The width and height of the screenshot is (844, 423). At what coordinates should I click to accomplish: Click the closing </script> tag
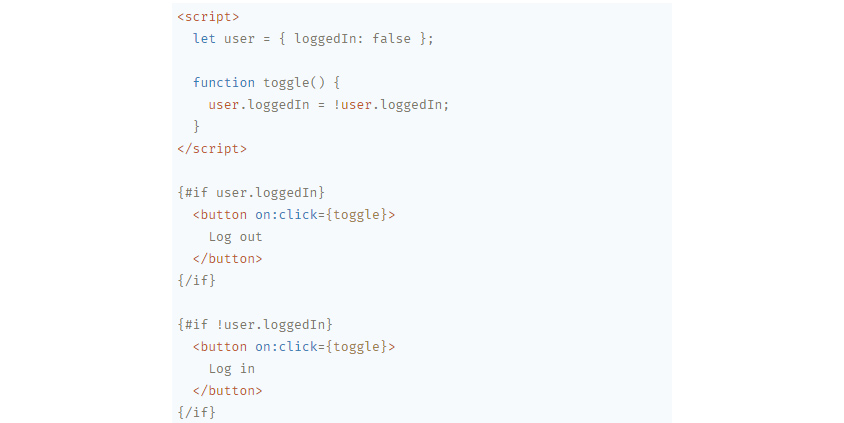click(212, 148)
